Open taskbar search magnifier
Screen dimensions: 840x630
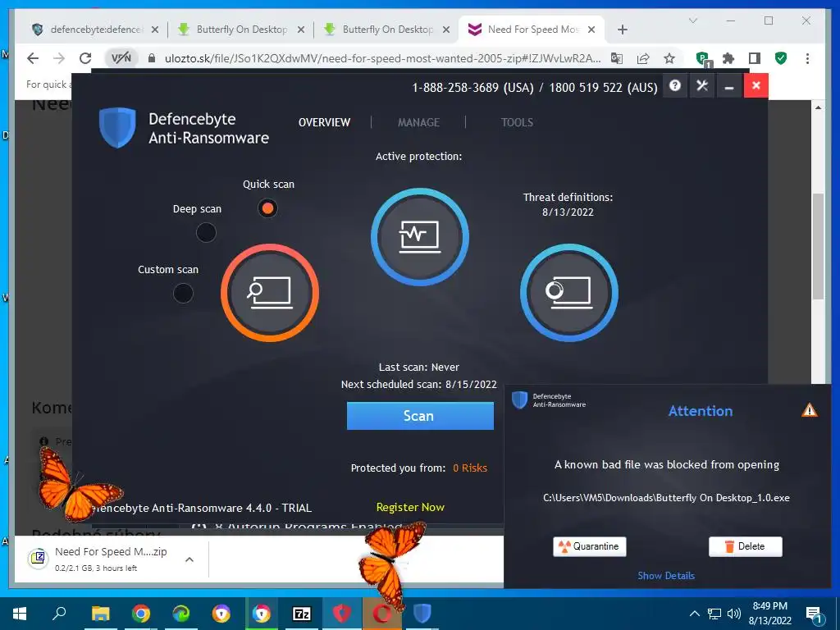[59, 614]
